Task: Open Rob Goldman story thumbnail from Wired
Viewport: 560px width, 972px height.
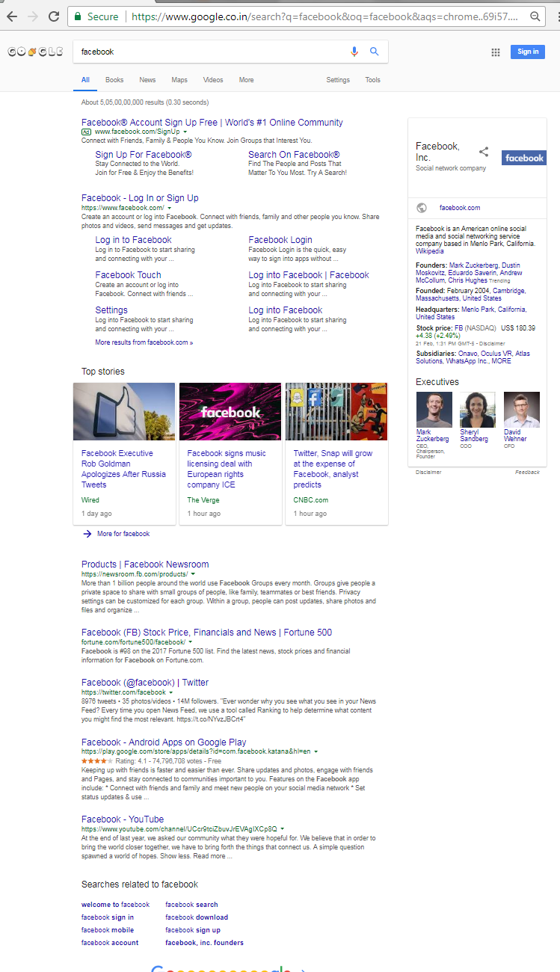Action: tap(124, 411)
